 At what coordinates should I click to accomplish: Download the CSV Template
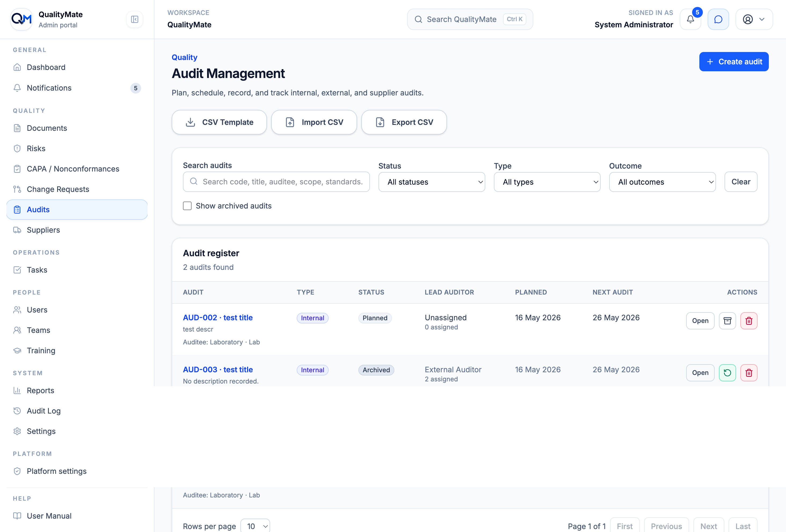(x=219, y=122)
